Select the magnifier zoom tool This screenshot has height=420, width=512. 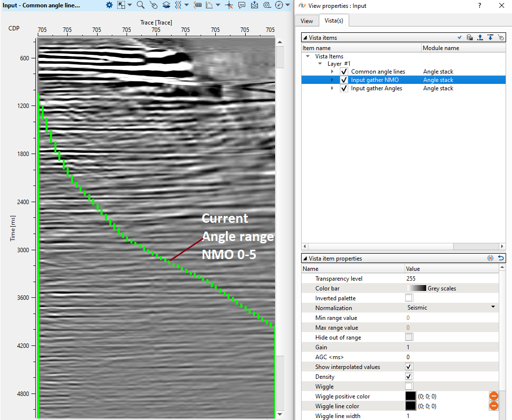[x=140, y=5]
